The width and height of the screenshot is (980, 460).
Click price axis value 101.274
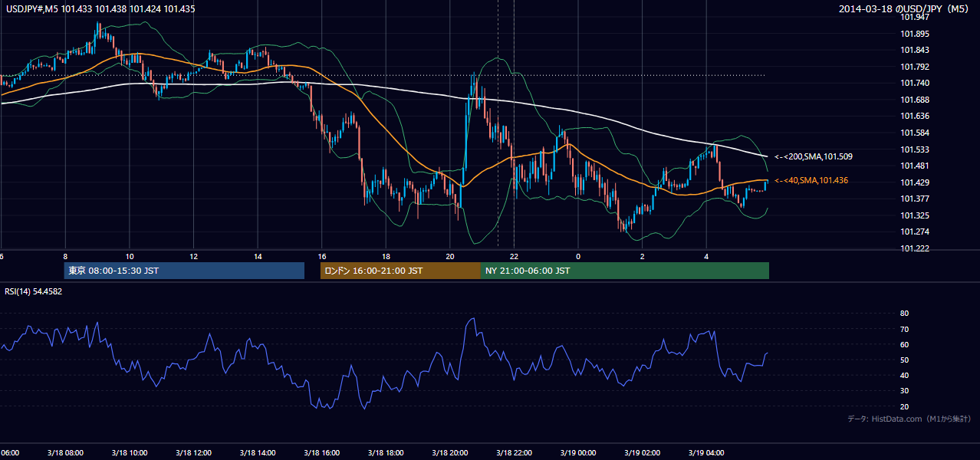915,232
